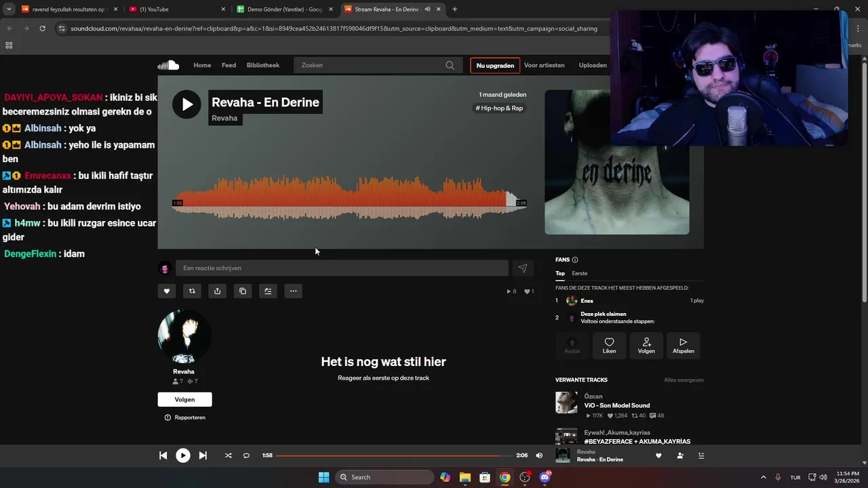Screen dimensions: 868x488
Task: Copy link using the copy icon
Action: (x=243, y=291)
